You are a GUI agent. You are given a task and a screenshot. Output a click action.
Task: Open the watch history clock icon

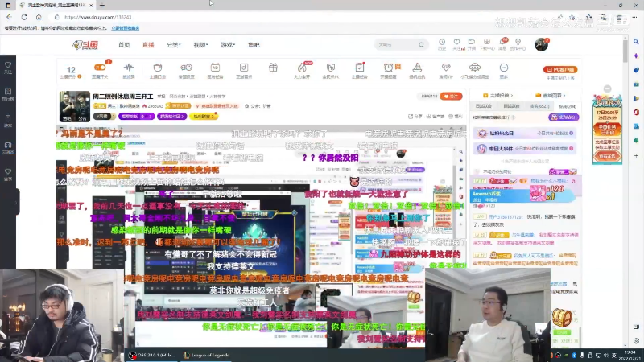tap(442, 44)
